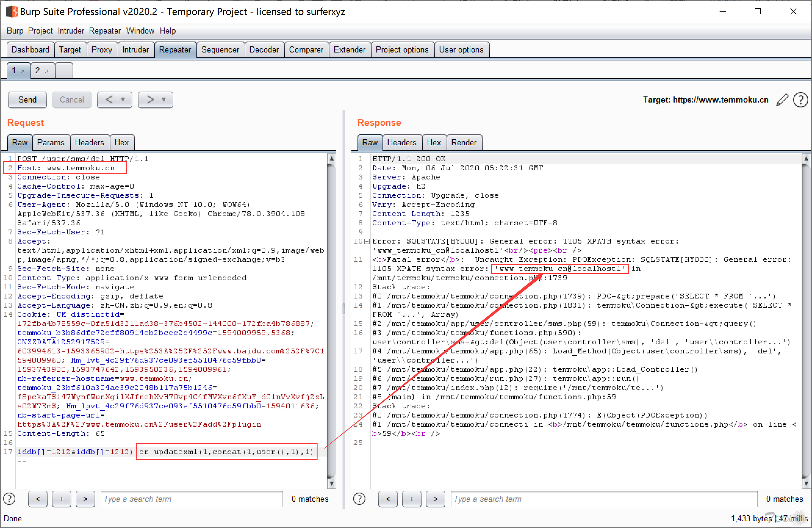Click the request search help icon

point(9,499)
